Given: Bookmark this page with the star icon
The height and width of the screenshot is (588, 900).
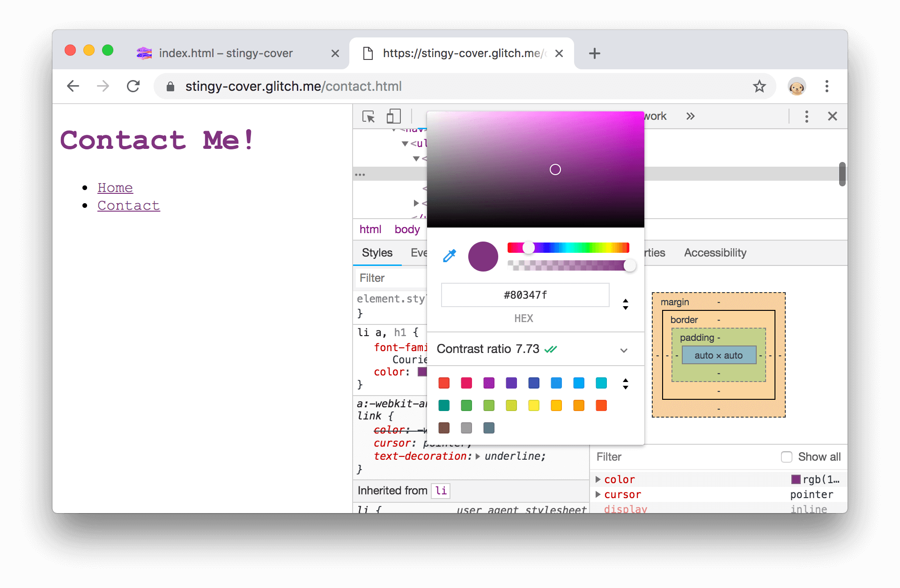Looking at the screenshot, I should (x=759, y=86).
